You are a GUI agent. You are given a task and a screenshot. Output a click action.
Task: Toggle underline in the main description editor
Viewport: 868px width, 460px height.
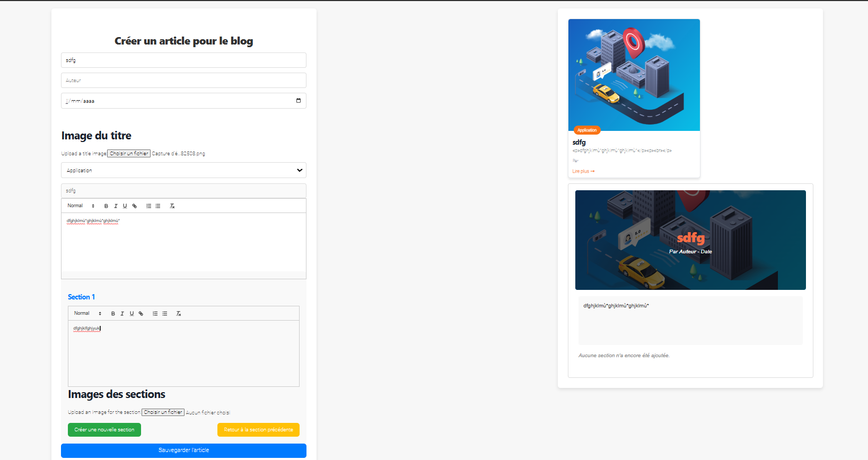coord(125,206)
